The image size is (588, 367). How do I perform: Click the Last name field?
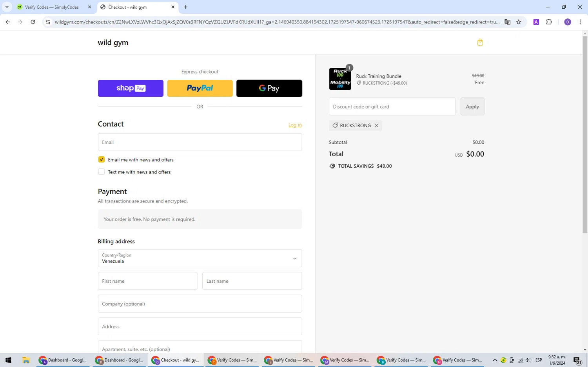(252, 281)
